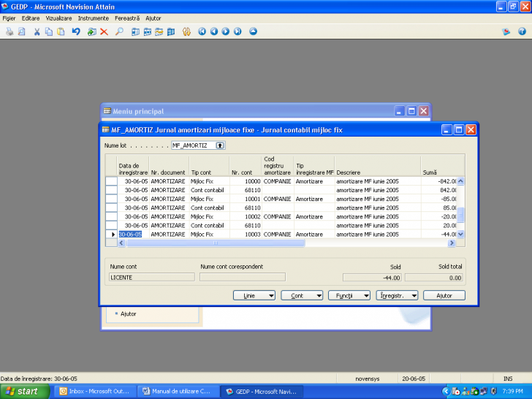
Task: Click the Copy toolbar icon
Action: tap(49, 31)
